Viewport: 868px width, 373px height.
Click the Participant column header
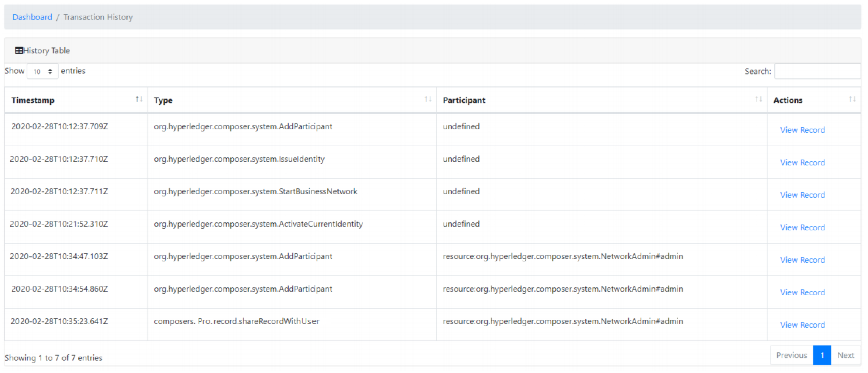464,100
